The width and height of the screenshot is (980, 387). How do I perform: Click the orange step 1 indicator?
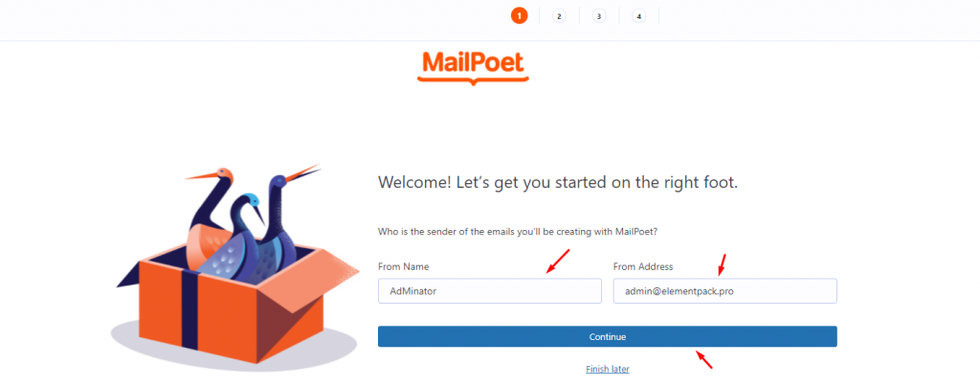(519, 15)
